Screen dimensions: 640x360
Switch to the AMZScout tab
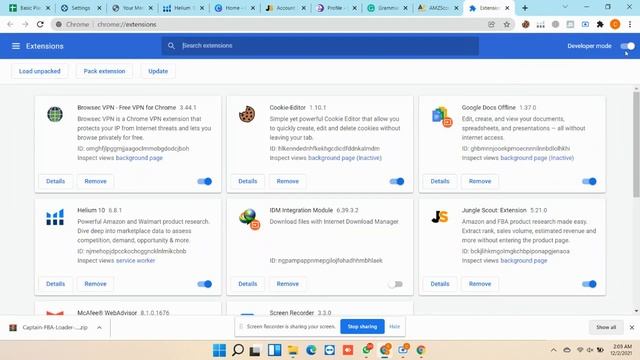(438, 8)
